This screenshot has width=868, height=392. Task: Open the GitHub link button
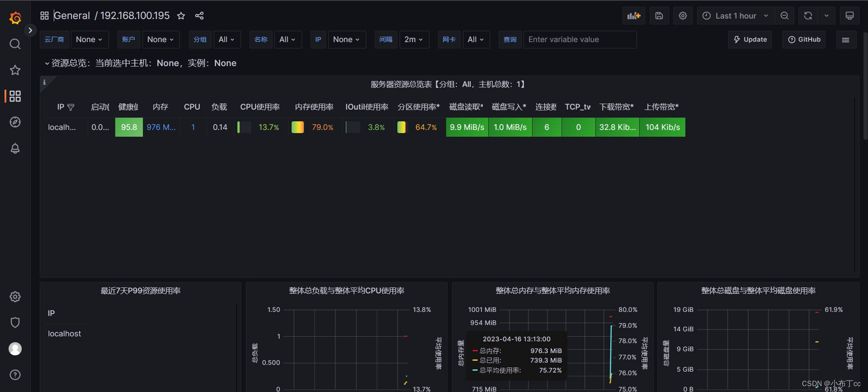[804, 40]
